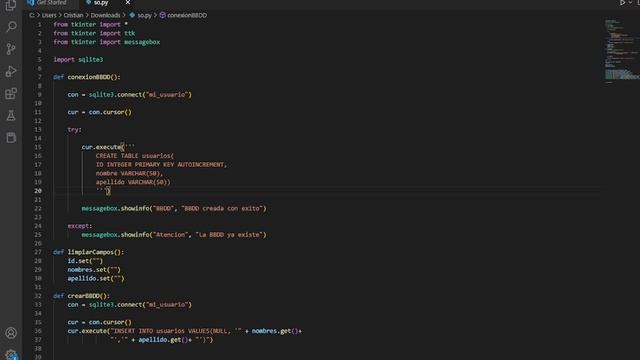640x360 pixels.
Task: Jump in code using the minimap
Action: pyautogui.click(x=621, y=51)
